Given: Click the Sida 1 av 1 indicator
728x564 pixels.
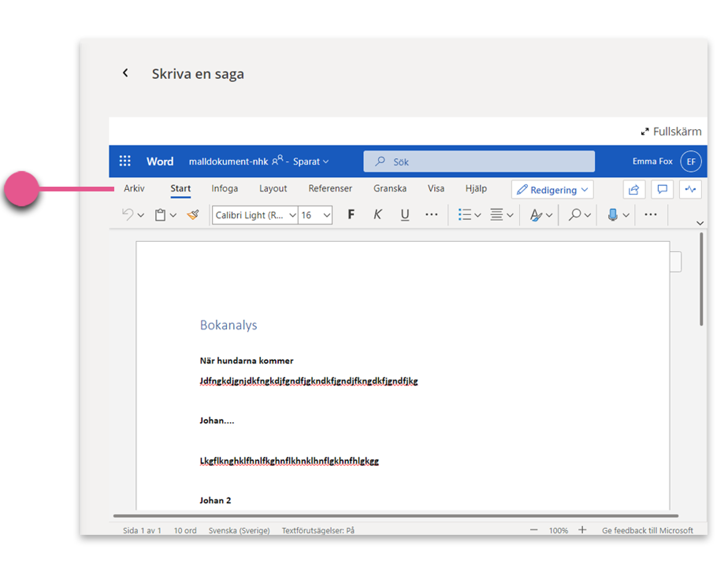Looking at the screenshot, I should [x=142, y=530].
